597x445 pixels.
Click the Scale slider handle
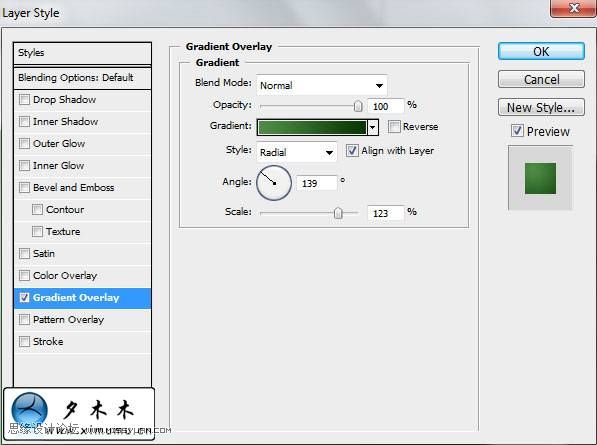[x=338, y=213]
